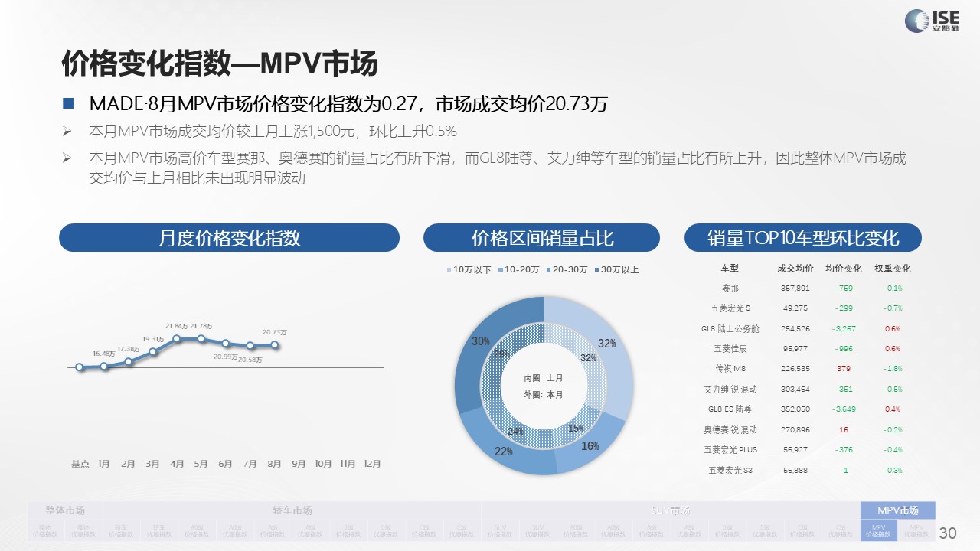This screenshot has width=980, height=551.
Task: Click the 10-20万 legend swatch
Action: (500, 269)
